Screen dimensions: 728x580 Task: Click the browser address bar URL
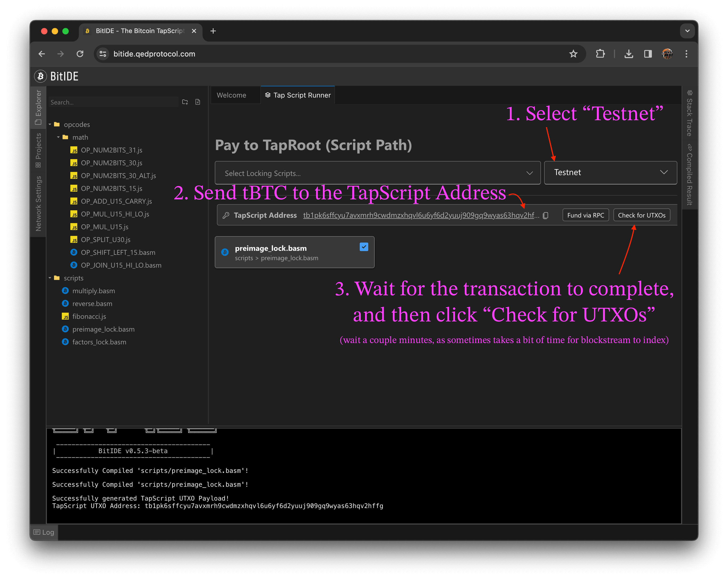pyautogui.click(x=154, y=54)
